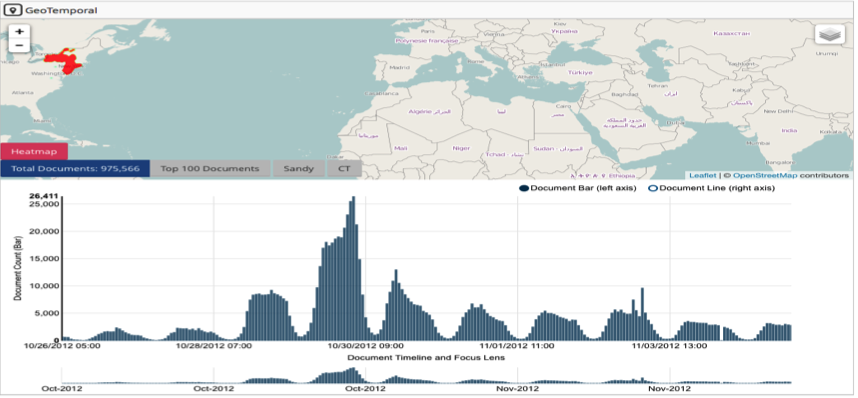Screen dimensions: 858x398
Task: Click the GeoTemporal location pin icon
Action: click(x=13, y=10)
